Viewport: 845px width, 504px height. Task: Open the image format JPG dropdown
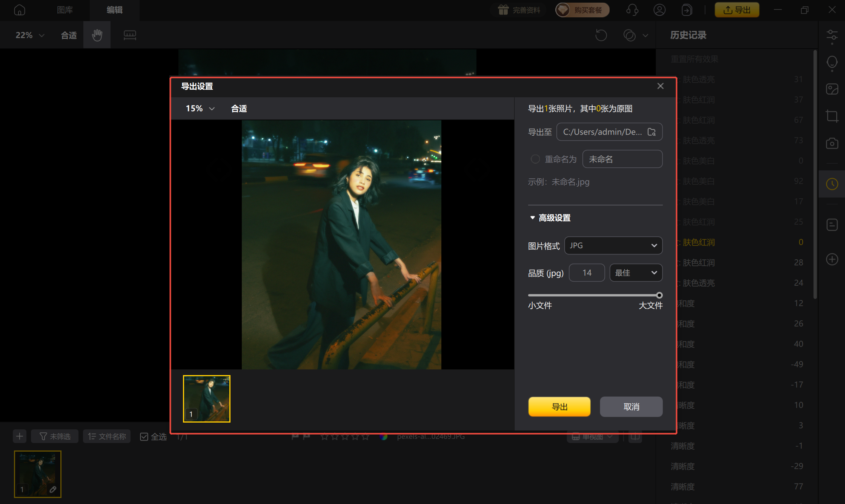point(613,245)
